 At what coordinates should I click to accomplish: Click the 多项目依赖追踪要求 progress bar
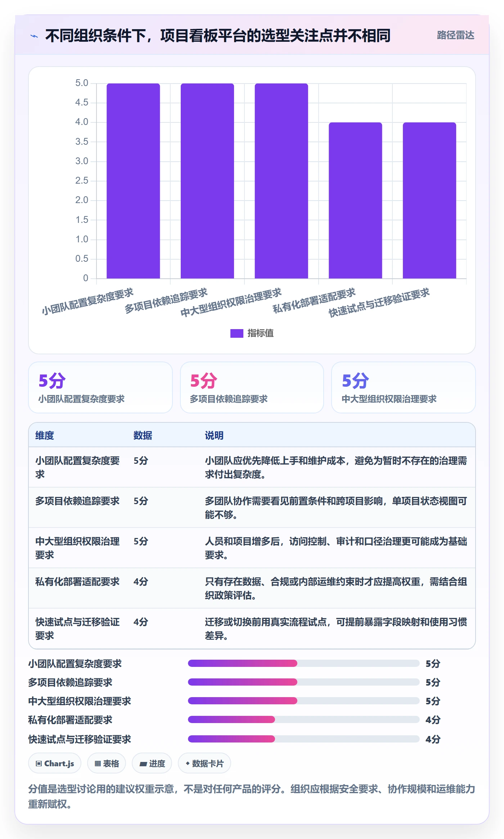304,682
